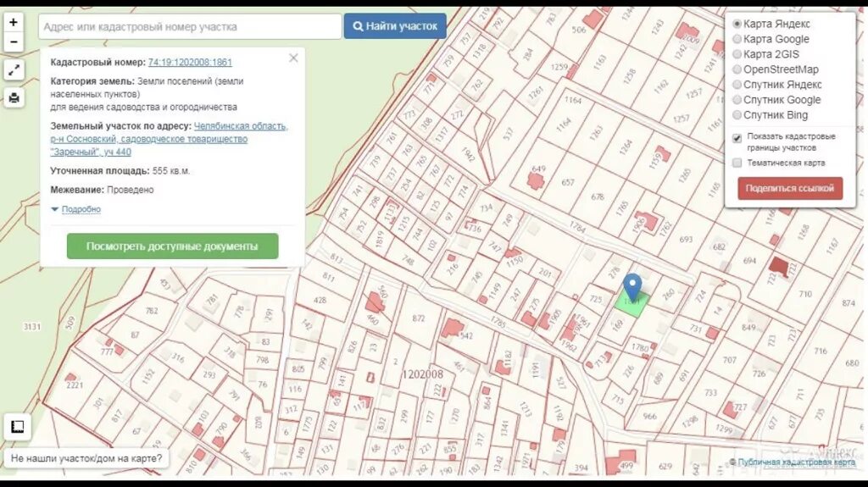Uncheck Показать кадастровые границы участков
Viewport: 868px width, 487px height.
(x=737, y=138)
